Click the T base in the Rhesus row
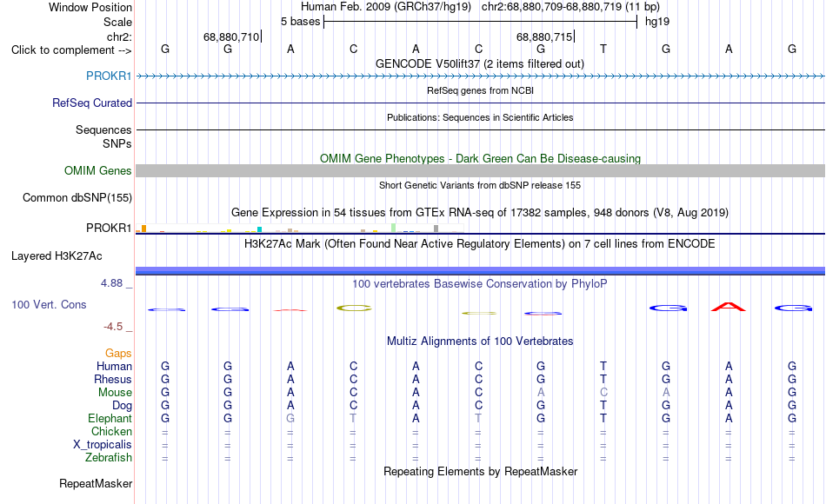Screen dimensions: 826x504 (603, 379)
